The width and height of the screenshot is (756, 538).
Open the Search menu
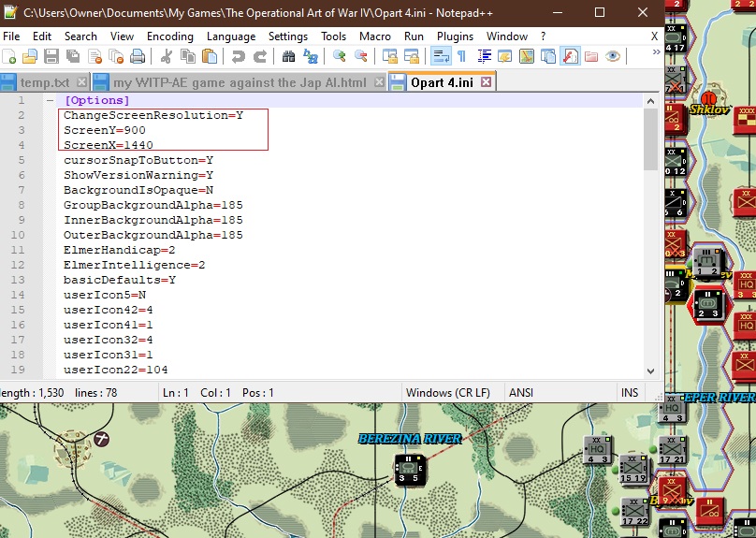pyautogui.click(x=80, y=36)
